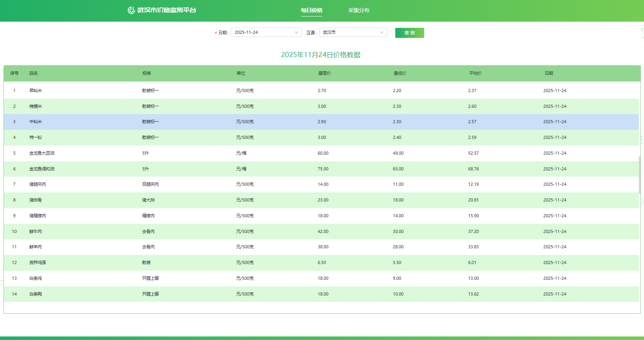This screenshot has width=644, height=340.
Task: Select the 金龙鱼大豆油 product row
Action: [x=42, y=153]
